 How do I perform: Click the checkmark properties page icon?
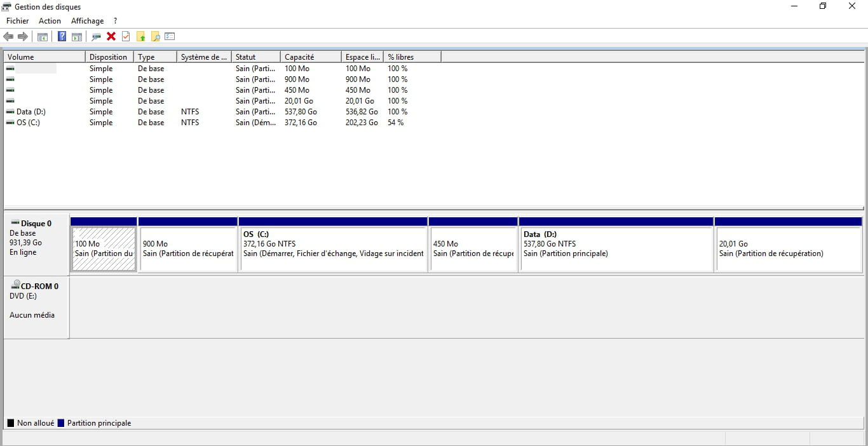[x=126, y=36]
